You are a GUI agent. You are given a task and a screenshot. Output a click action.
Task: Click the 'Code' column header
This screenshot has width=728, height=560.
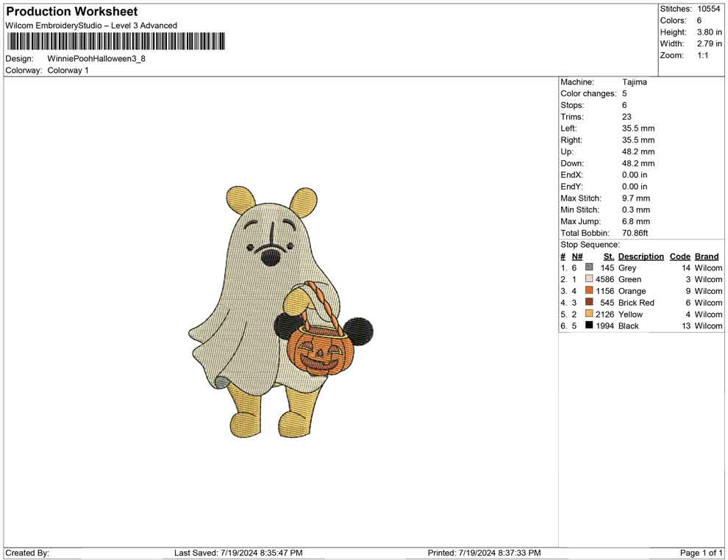[680, 256]
